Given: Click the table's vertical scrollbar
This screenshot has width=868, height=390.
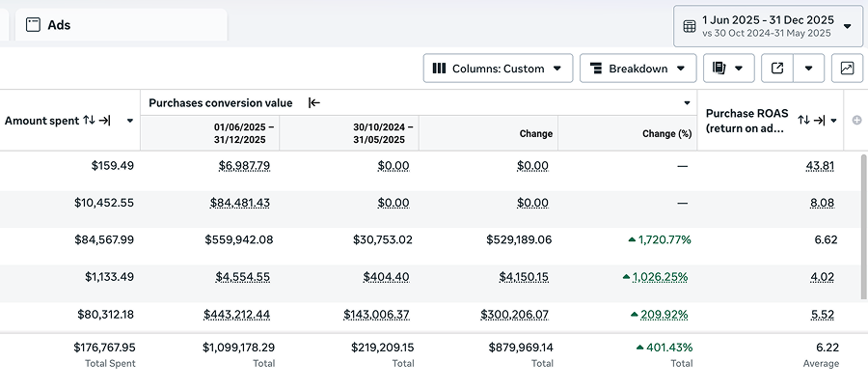Looking at the screenshot, I should click(863, 222).
